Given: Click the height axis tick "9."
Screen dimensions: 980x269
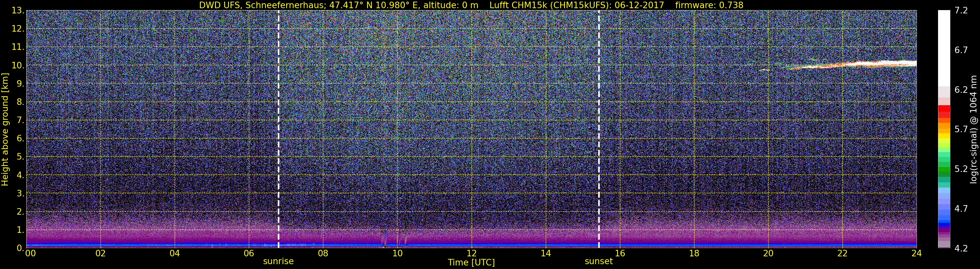Looking at the screenshot, I should [20, 83].
